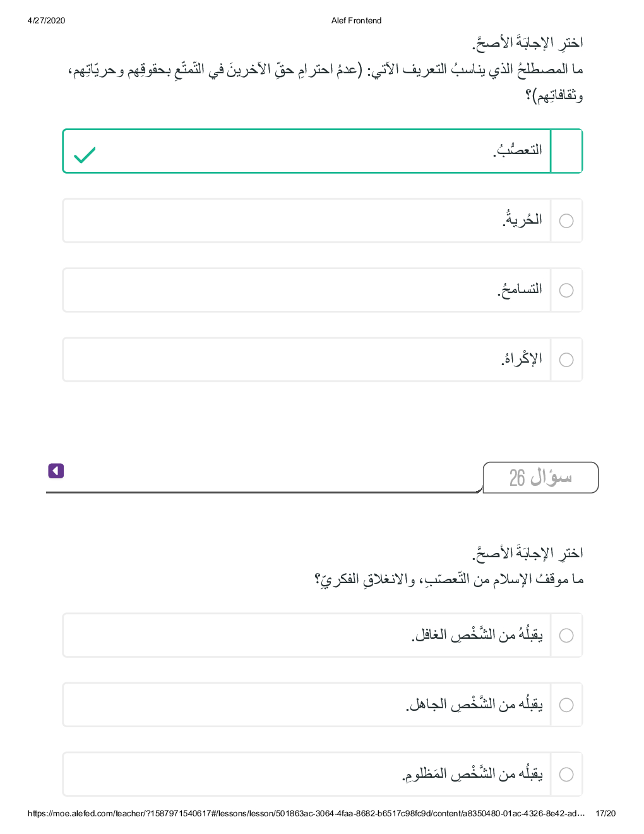The height and width of the screenshot is (834, 644).
Task: Open the moe.alefed.com URL in footer
Action: [x=306, y=813]
